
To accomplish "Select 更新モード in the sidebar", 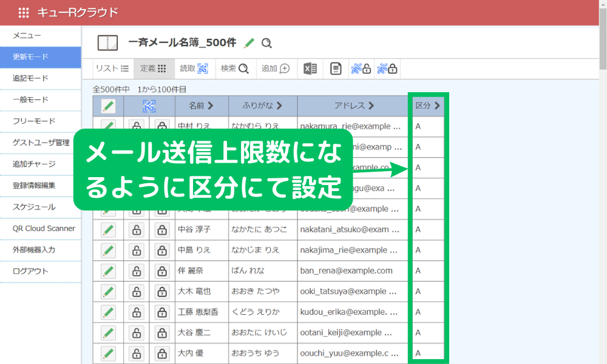I will point(40,57).
